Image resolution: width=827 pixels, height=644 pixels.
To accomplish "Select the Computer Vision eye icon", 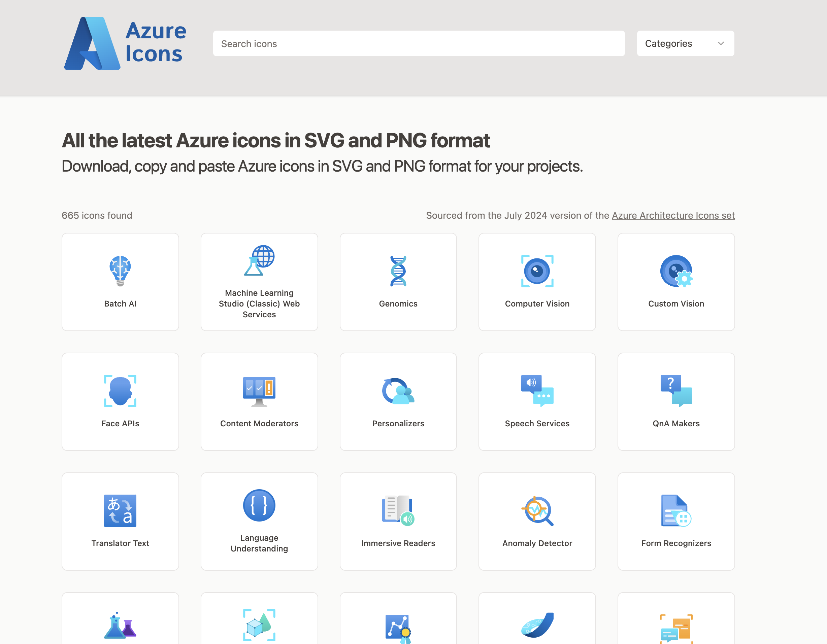I will (x=537, y=271).
